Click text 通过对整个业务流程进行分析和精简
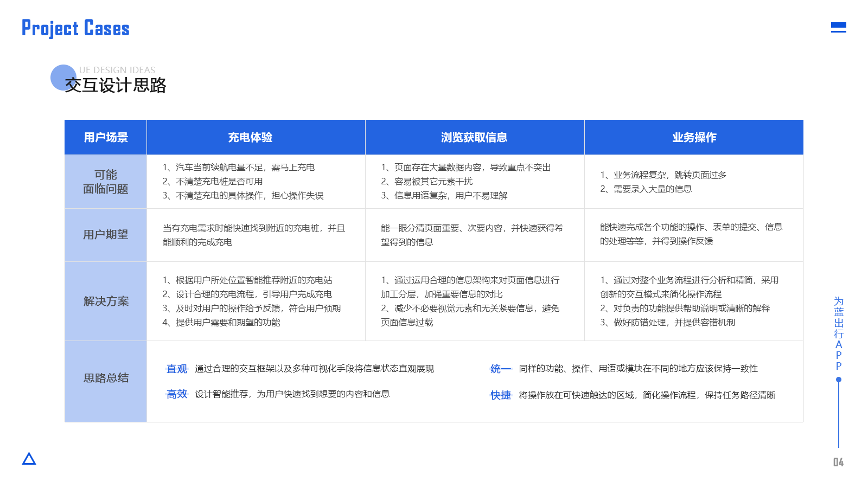The image size is (868, 488). (683, 280)
